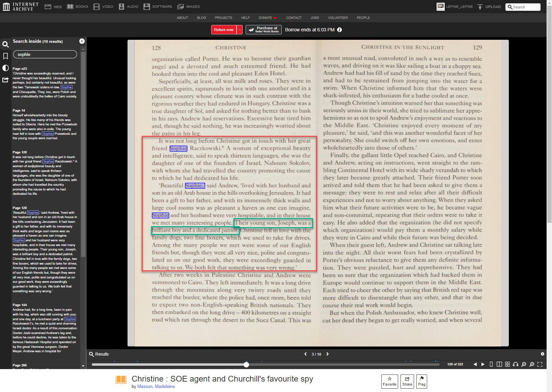Zoom in on the book page
The height and width of the screenshot is (392, 552).
[532, 364]
